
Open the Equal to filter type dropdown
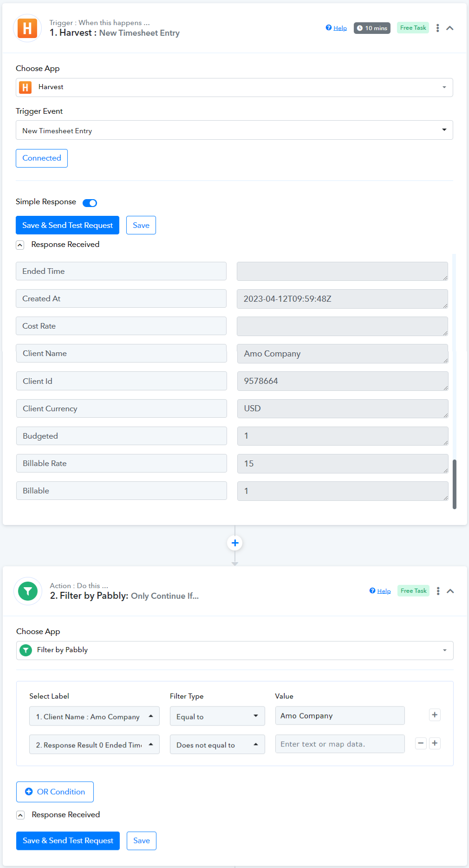[217, 716]
